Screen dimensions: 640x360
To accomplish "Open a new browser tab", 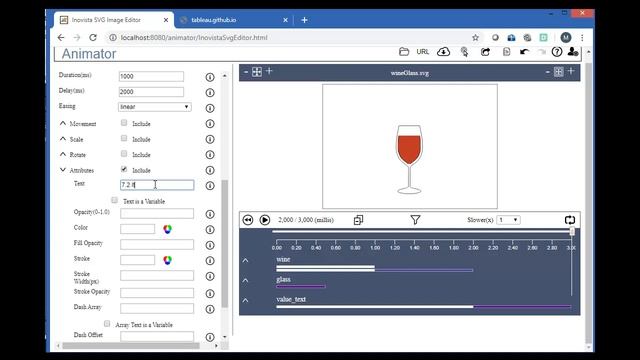I will point(304,20).
